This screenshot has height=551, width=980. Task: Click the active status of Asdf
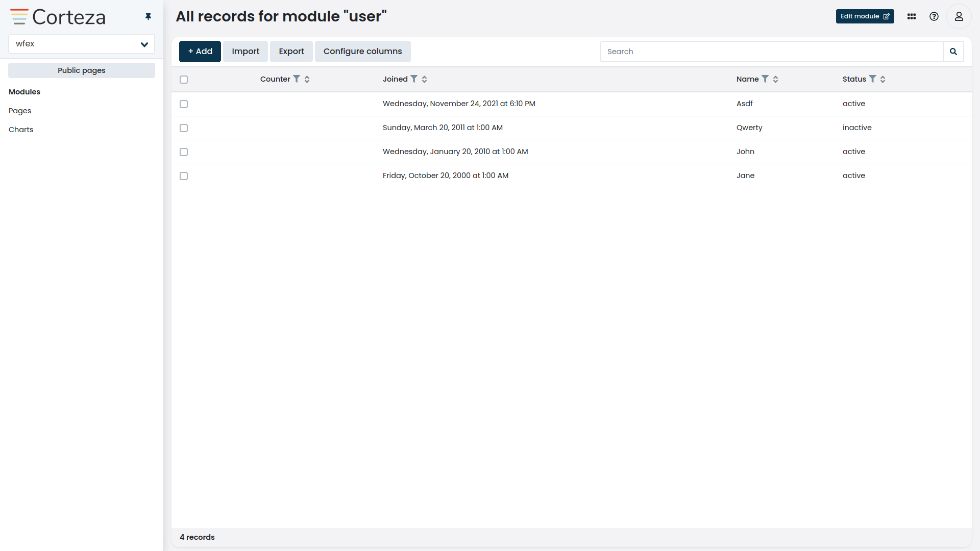click(853, 104)
